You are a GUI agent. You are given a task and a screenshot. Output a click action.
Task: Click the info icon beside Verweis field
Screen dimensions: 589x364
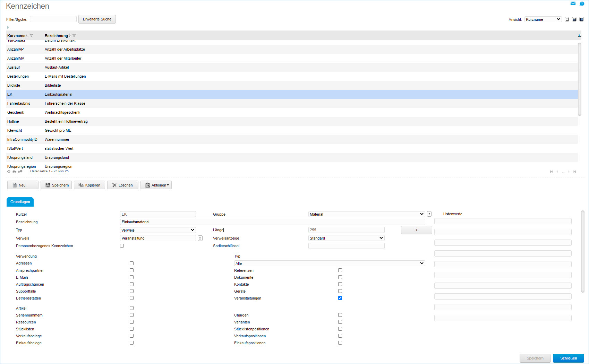(x=200, y=238)
